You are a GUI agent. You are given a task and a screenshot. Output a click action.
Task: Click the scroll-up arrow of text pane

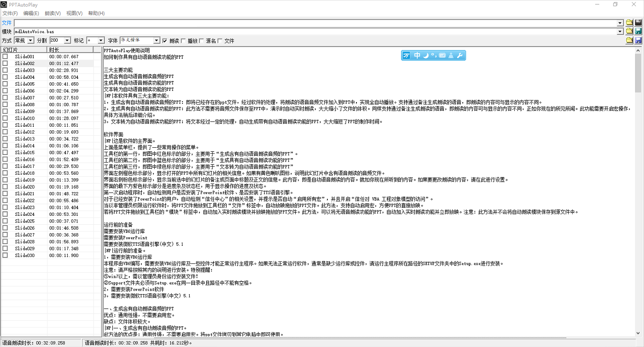(x=638, y=50)
